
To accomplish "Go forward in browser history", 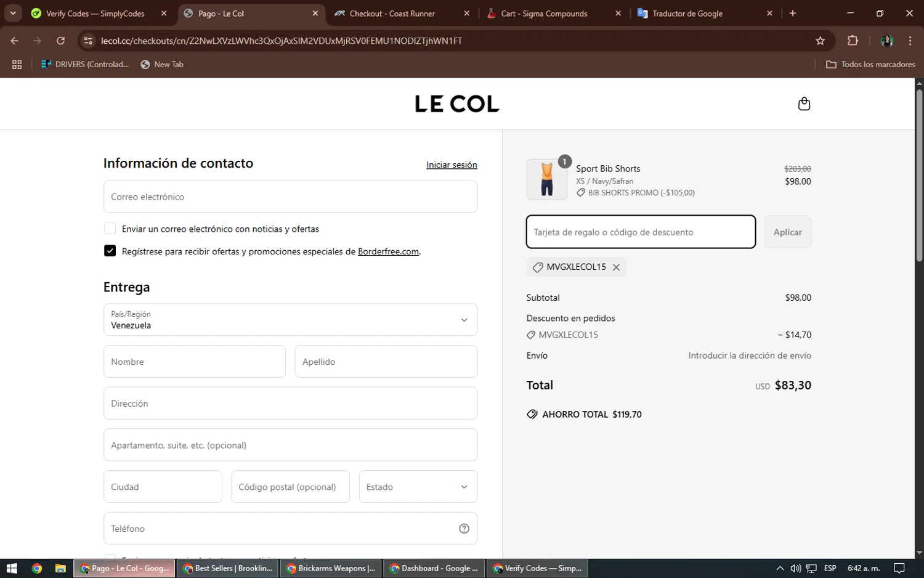I will click(x=38, y=41).
